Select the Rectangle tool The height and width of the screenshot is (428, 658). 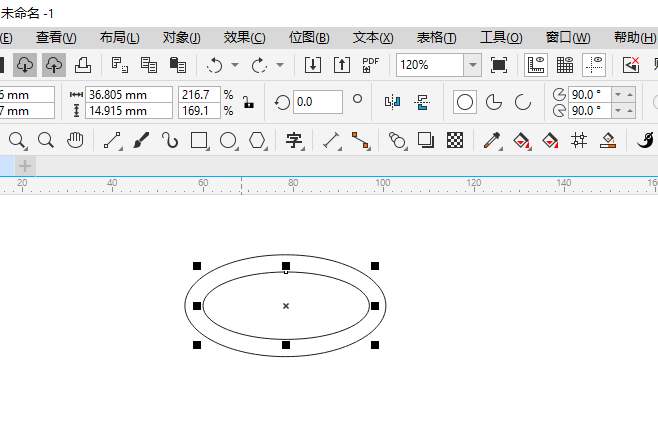tap(199, 141)
